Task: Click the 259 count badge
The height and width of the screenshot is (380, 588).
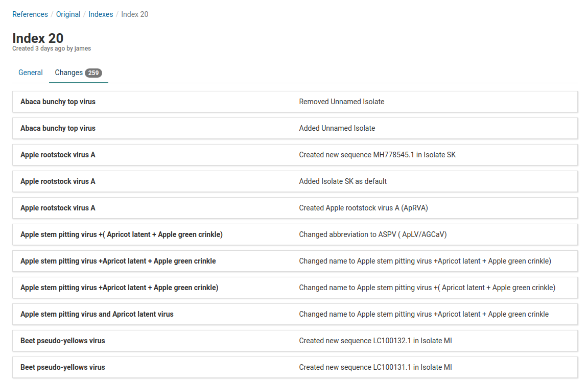Action: point(93,73)
